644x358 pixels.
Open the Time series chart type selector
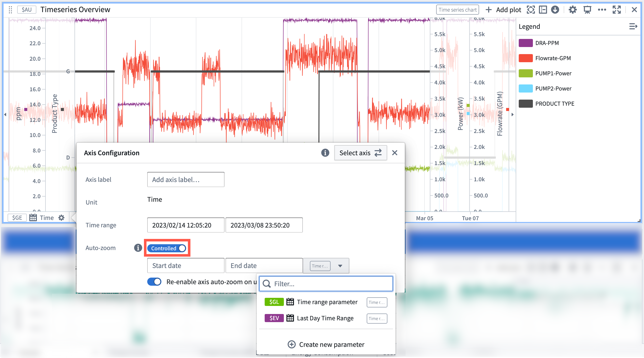[x=457, y=10]
